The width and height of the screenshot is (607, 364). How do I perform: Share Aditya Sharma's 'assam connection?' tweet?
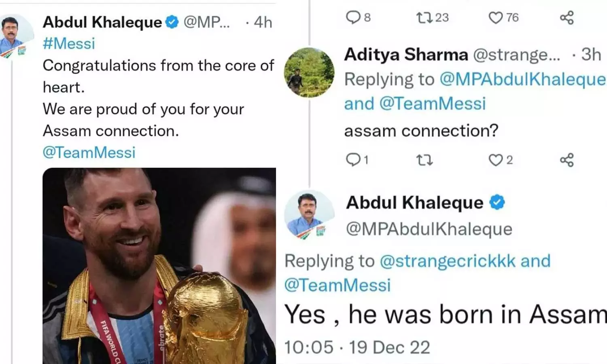tap(567, 160)
